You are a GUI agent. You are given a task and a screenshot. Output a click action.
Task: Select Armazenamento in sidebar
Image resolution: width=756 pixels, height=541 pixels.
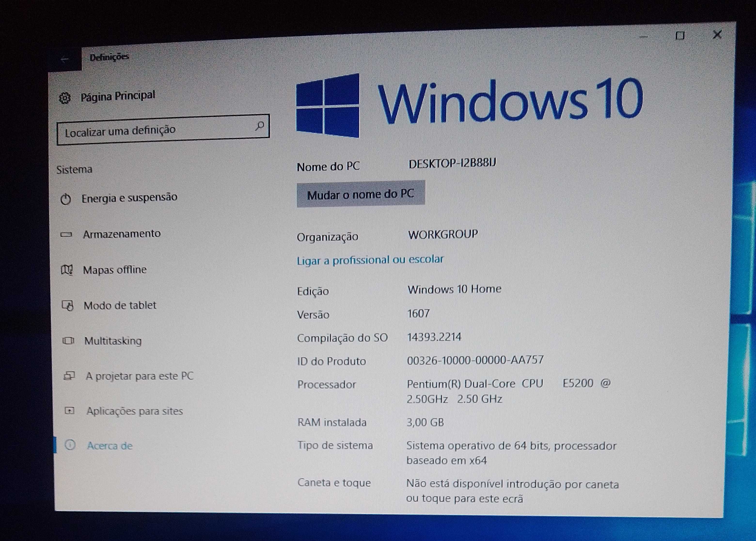122,234
